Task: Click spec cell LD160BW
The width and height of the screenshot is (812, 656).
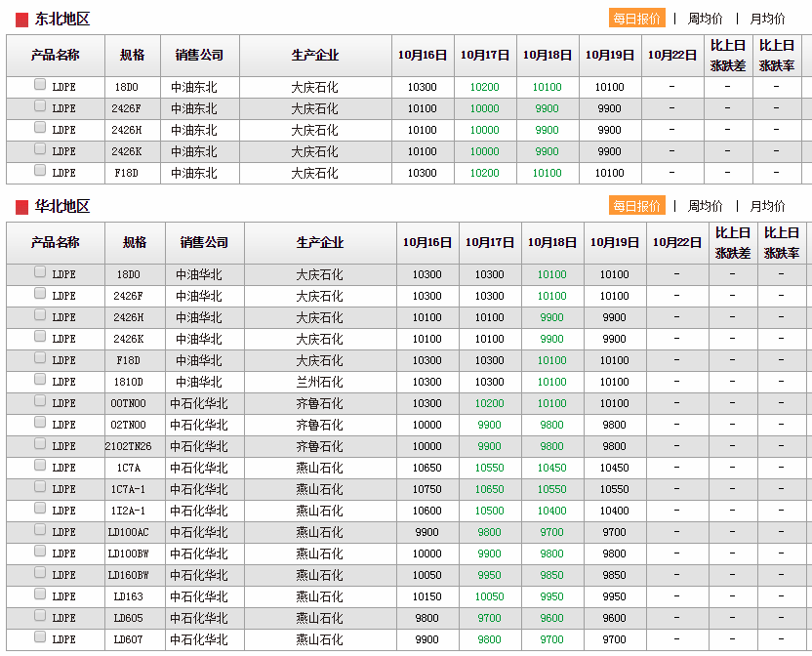Action: pos(129,575)
